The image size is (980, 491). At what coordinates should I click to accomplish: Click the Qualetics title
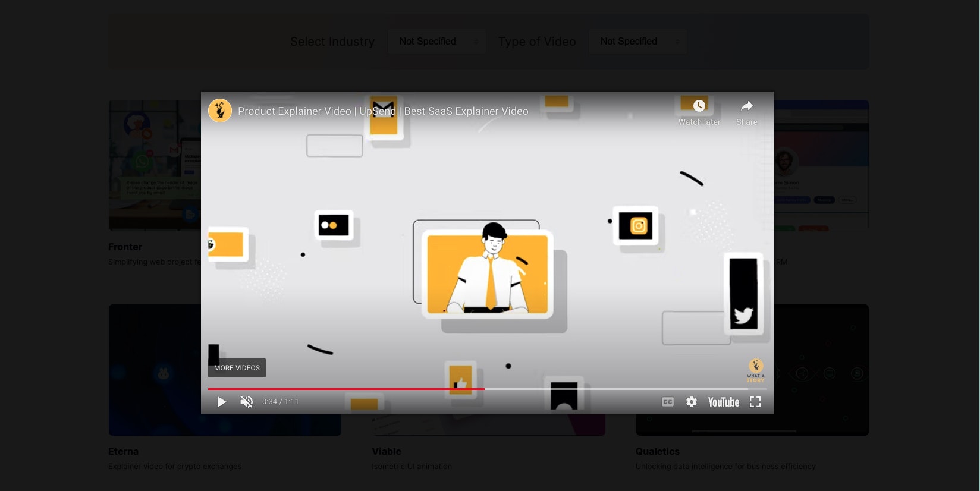click(x=657, y=451)
